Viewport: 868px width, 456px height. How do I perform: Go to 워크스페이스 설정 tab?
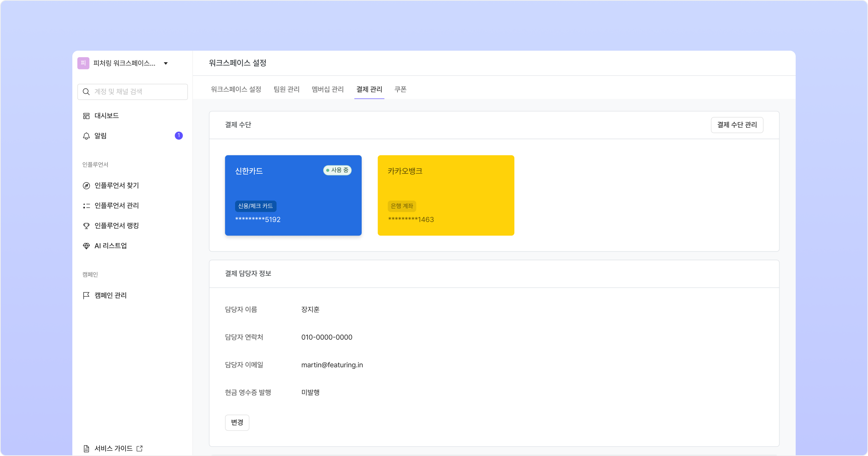[236, 89]
